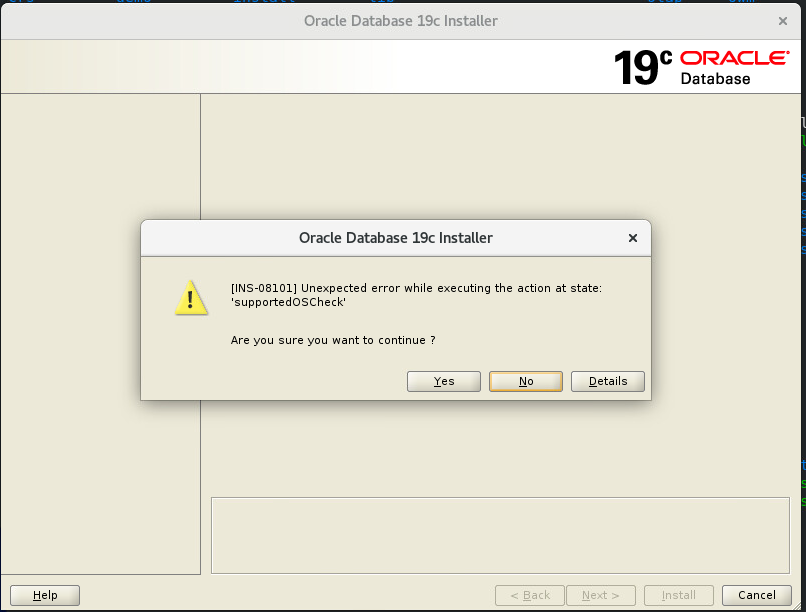The image size is (806, 612).
Task: Choose No in the error dialog
Action: pyautogui.click(x=525, y=381)
